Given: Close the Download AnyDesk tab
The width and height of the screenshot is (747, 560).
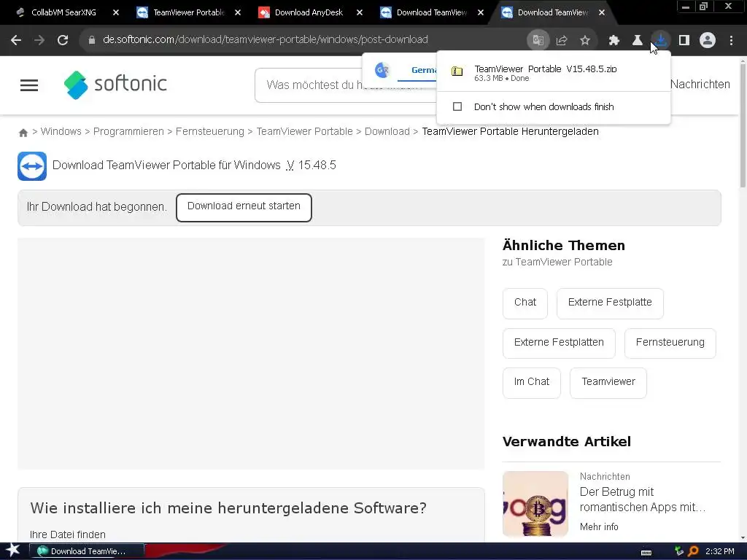Looking at the screenshot, I should 360,12.
